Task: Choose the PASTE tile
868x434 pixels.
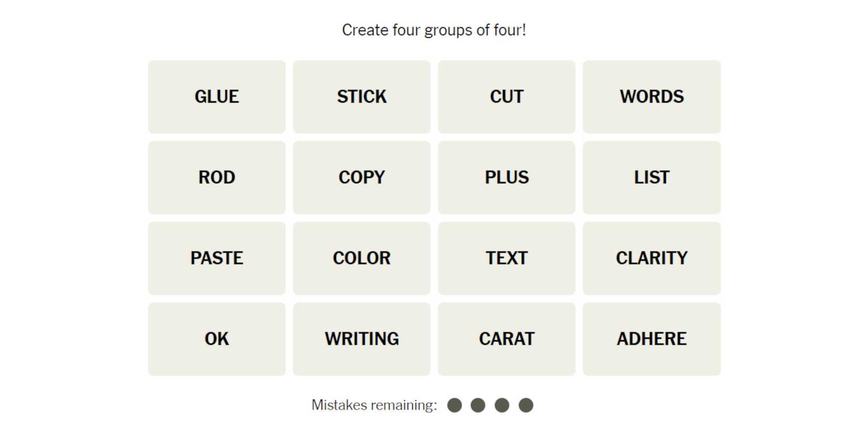Action: (217, 258)
